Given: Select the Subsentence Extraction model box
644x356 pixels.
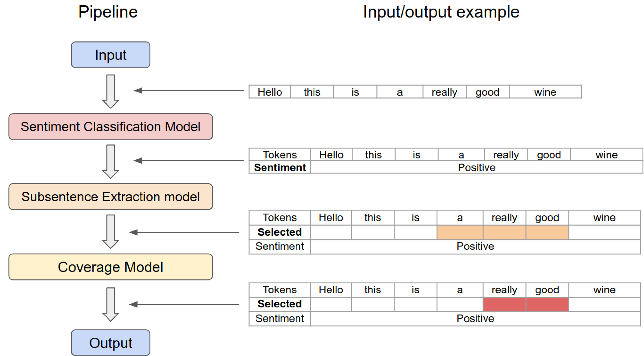Looking at the screenshot, I should coord(111,197).
